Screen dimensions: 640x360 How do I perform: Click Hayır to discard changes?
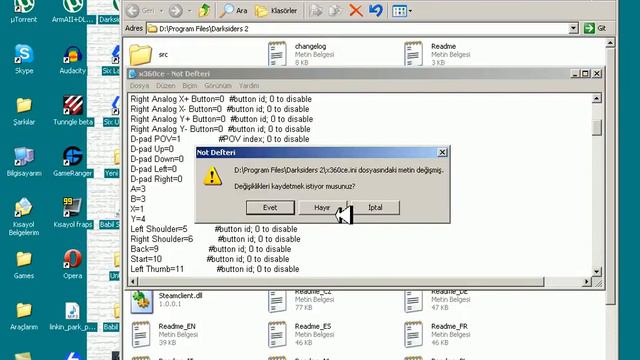(x=322, y=207)
